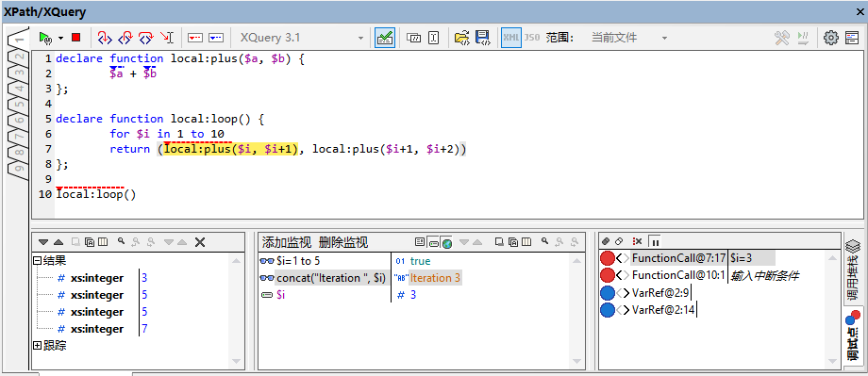
Task: Toggle the XML evaluation mode button
Action: tap(511, 38)
